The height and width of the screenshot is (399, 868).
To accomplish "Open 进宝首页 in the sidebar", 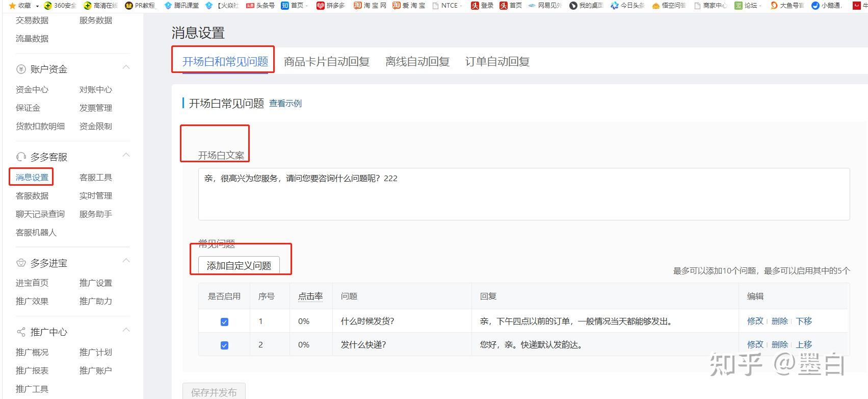I will tap(32, 283).
